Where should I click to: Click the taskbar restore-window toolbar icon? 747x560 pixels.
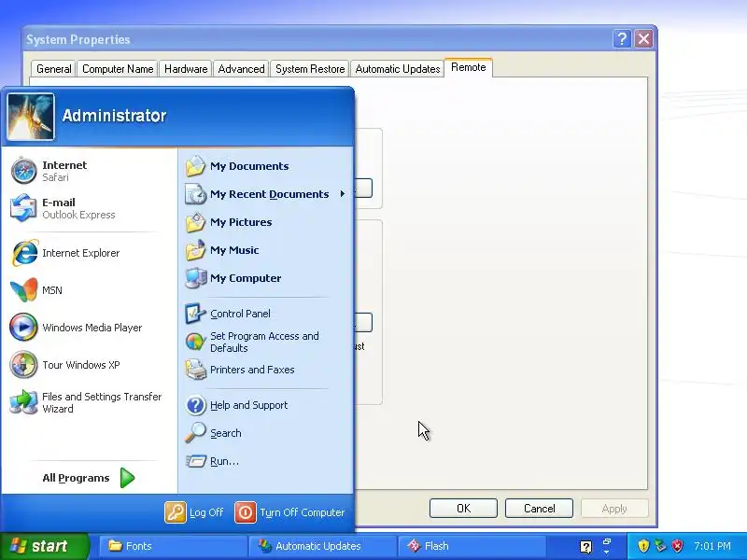coord(607,542)
